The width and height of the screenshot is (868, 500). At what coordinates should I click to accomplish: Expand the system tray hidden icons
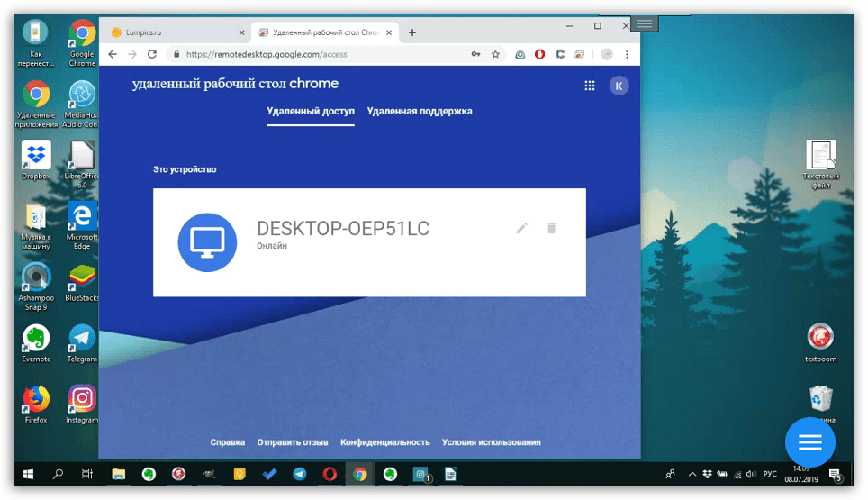click(x=692, y=474)
